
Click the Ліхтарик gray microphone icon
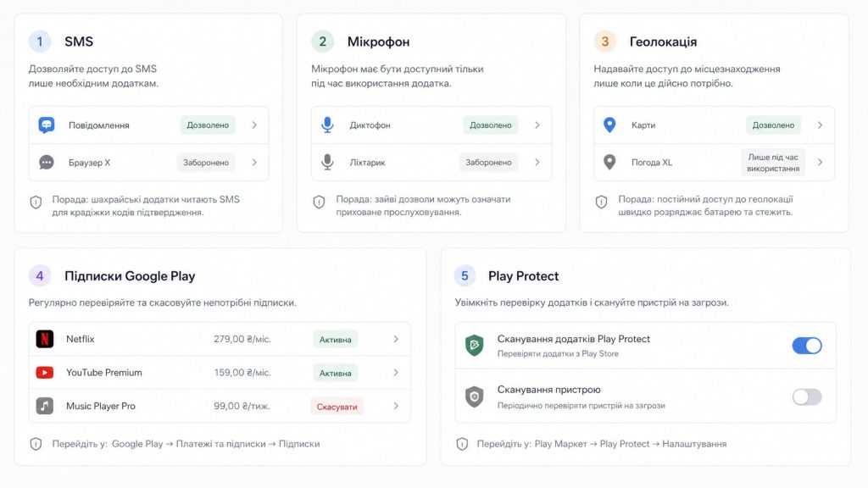click(328, 162)
